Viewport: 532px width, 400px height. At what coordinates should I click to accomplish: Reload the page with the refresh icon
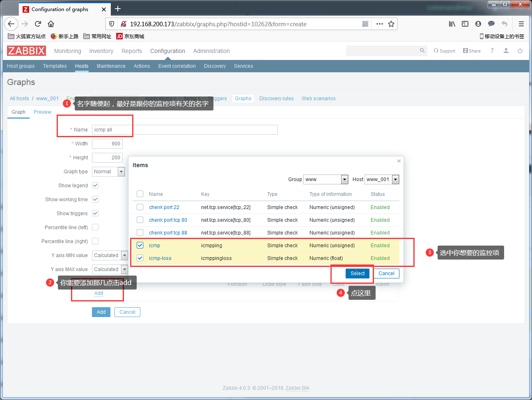click(38, 24)
